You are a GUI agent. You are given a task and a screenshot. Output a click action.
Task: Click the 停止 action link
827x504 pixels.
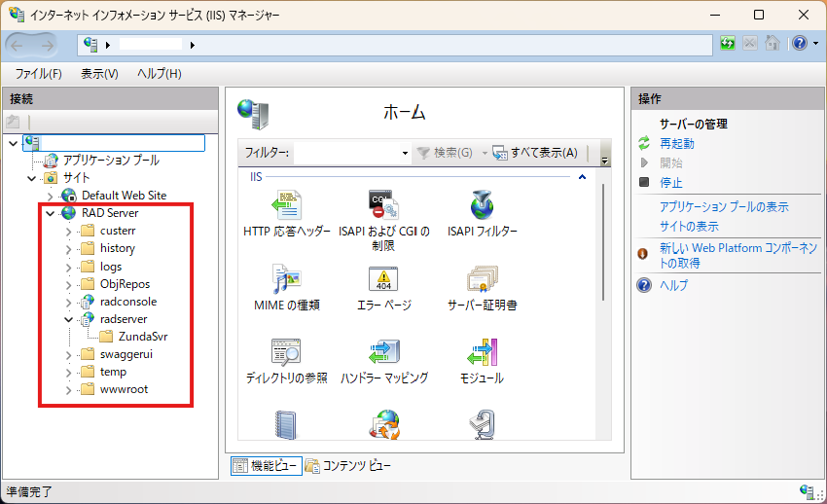(671, 182)
